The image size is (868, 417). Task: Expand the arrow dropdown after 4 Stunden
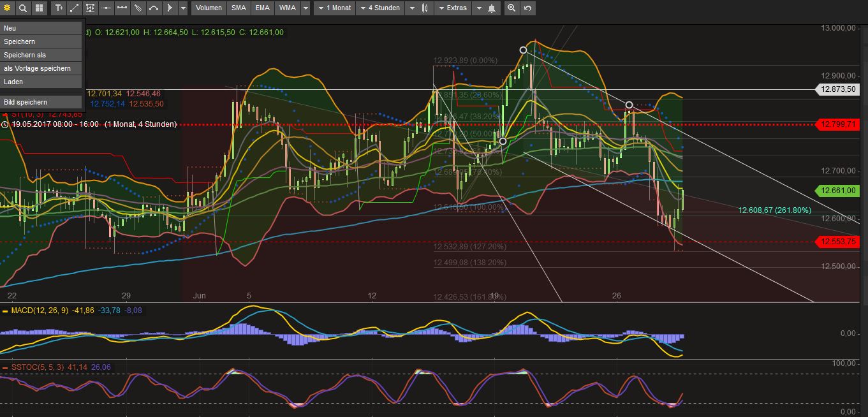[411, 8]
